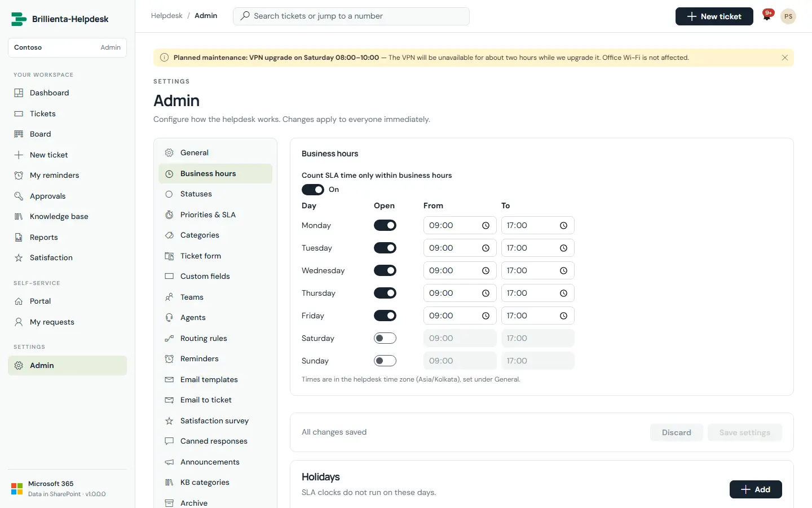Open Monday From time picker clock
Screen dimensions: 812x508
tap(486, 225)
